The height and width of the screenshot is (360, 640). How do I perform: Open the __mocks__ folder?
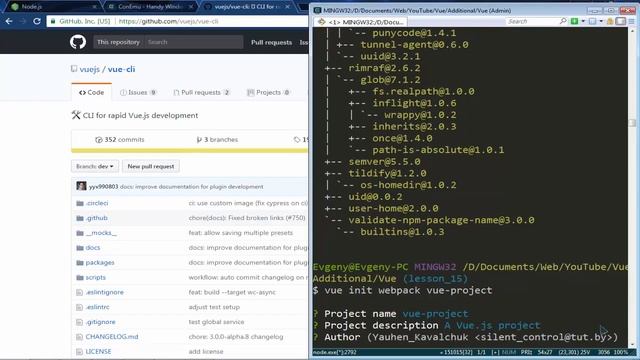coord(101,233)
